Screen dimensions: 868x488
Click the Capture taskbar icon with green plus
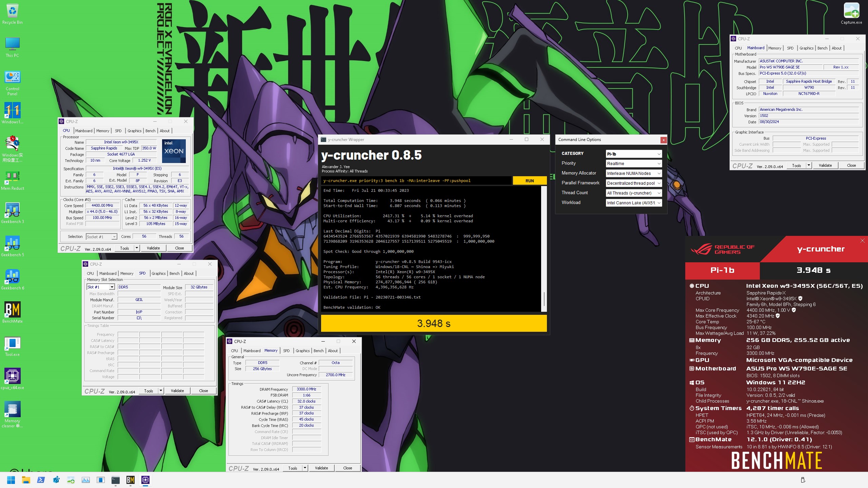click(x=71, y=480)
